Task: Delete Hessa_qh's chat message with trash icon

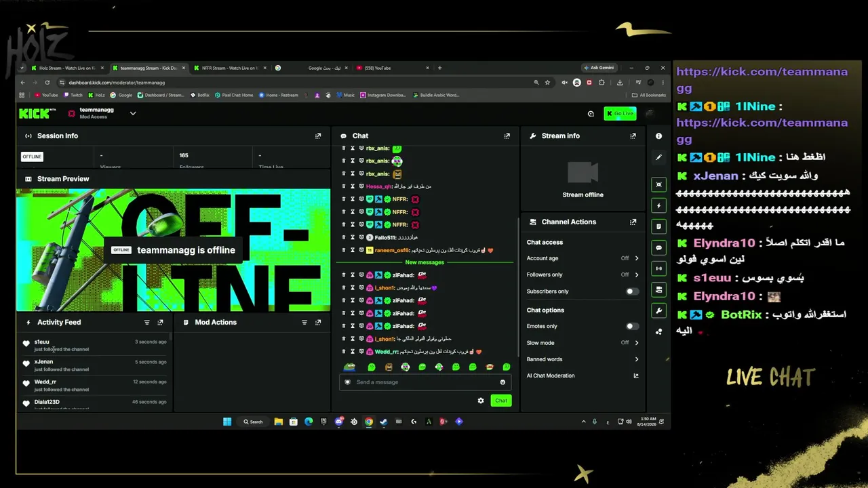Action: pyautogui.click(x=344, y=186)
